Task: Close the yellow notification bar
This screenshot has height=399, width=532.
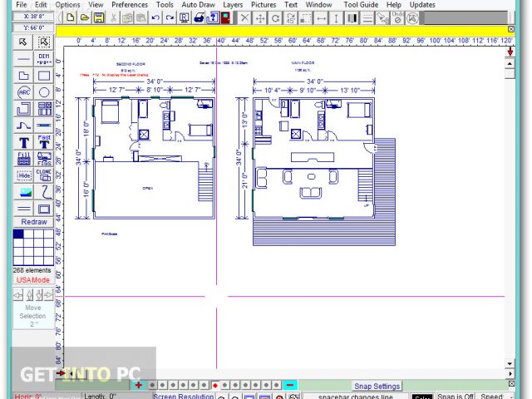Action: [x=510, y=31]
